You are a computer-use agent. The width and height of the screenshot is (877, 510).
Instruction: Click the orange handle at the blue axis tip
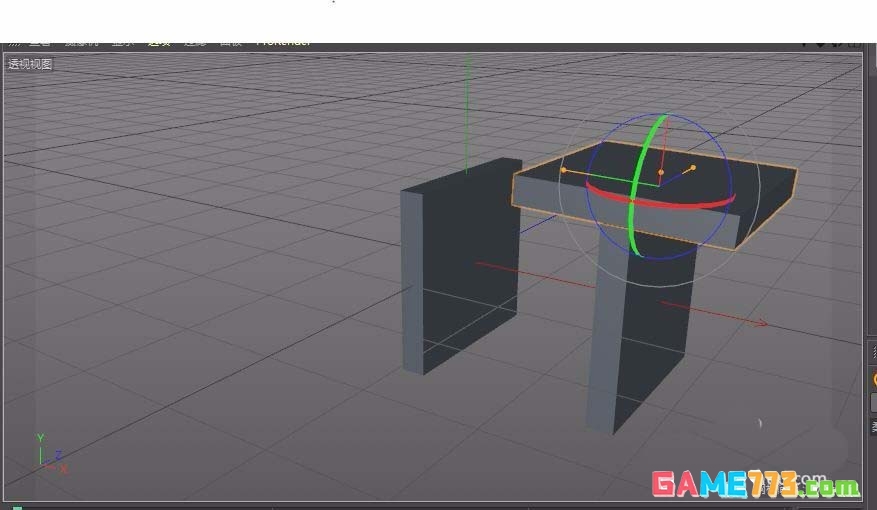[x=693, y=168]
